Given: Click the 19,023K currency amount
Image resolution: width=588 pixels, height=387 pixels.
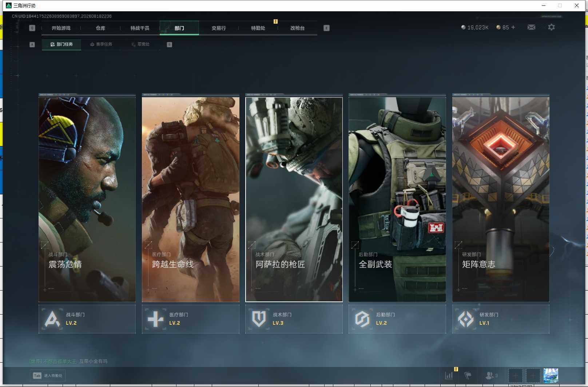Looking at the screenshot, I should click(x=478, y=27).
